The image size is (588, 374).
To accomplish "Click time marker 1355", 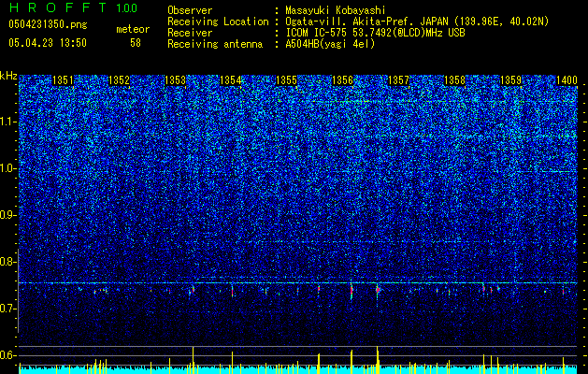I will [x=286, y=80].
